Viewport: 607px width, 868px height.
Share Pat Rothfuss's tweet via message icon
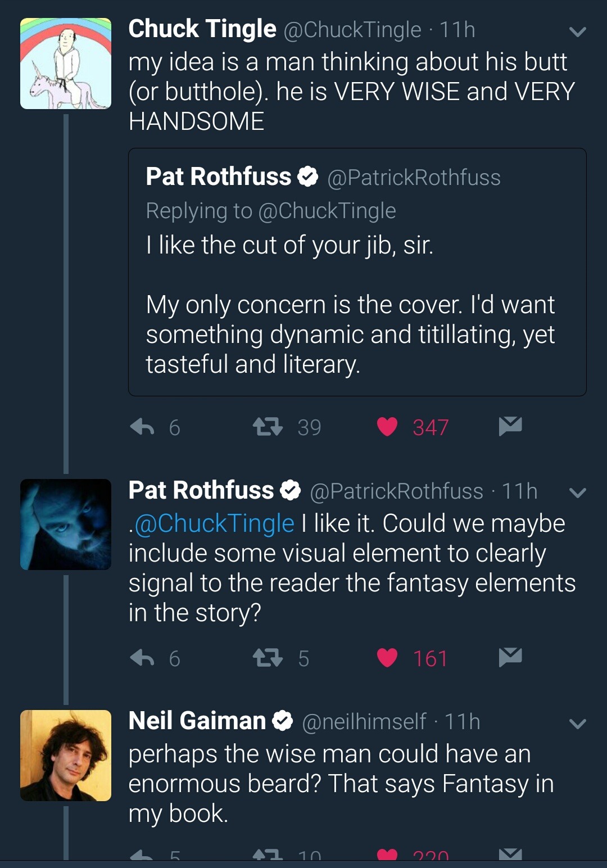pos(510,657)
